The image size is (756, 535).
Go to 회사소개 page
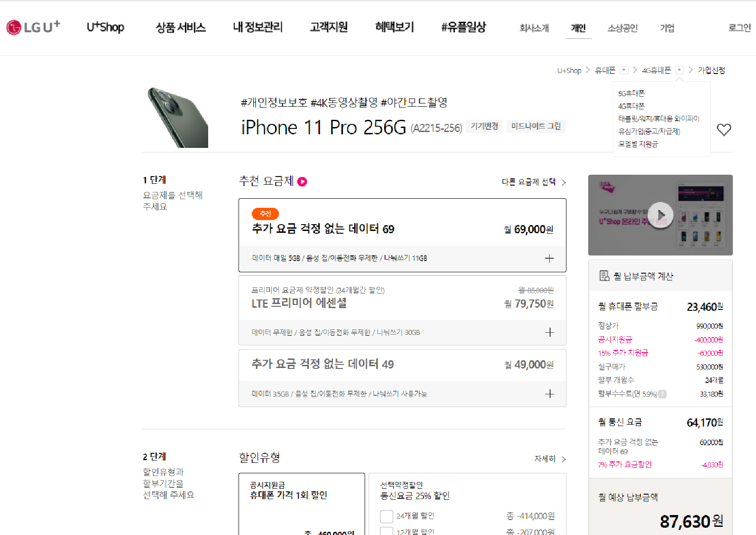coord(534,28)
